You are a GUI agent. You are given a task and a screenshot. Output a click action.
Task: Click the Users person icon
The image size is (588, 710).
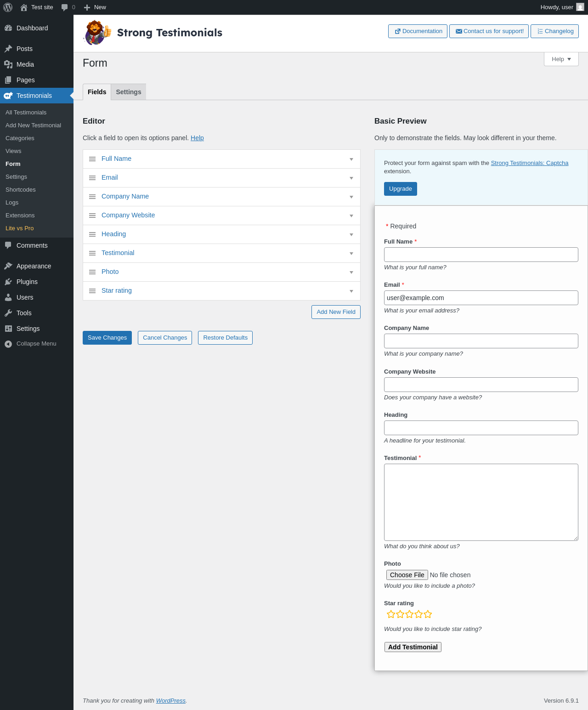8,297
